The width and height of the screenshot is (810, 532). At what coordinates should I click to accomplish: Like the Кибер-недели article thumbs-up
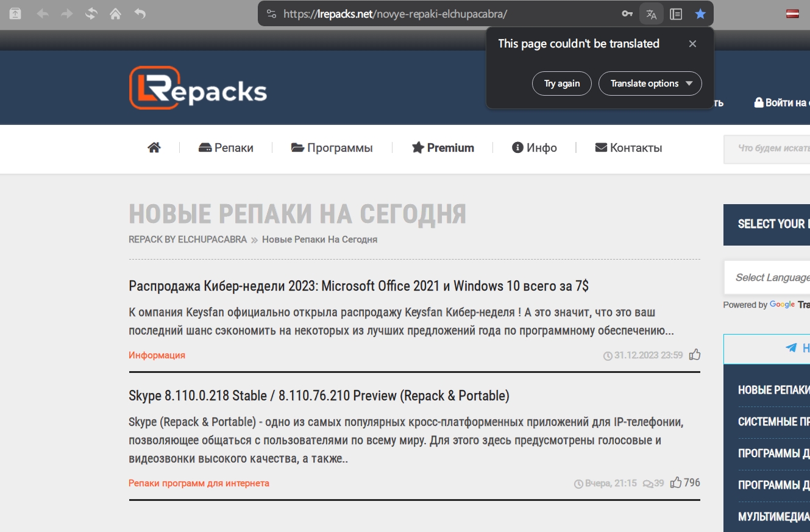694,355
